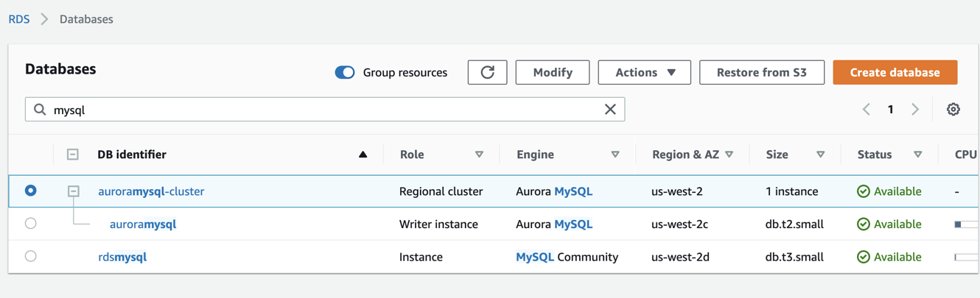Click the magnifier icon in search box
980x298 pixels.
coord(40,110)
